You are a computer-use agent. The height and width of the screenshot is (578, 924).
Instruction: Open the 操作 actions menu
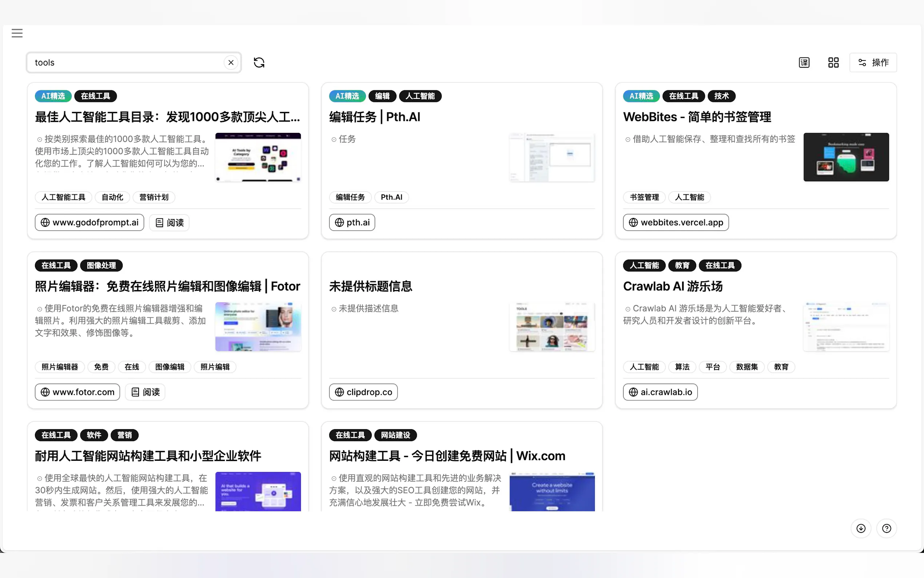873,63
